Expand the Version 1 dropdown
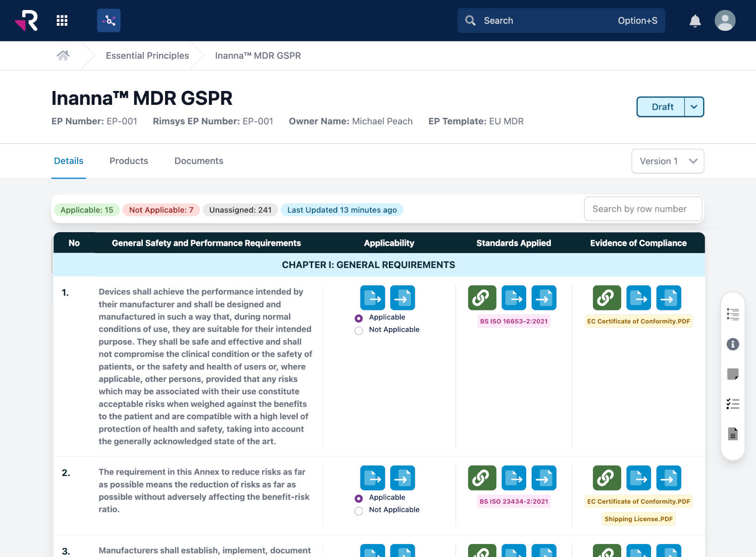This screenshot has height=557, width=756. coord(667,161)
